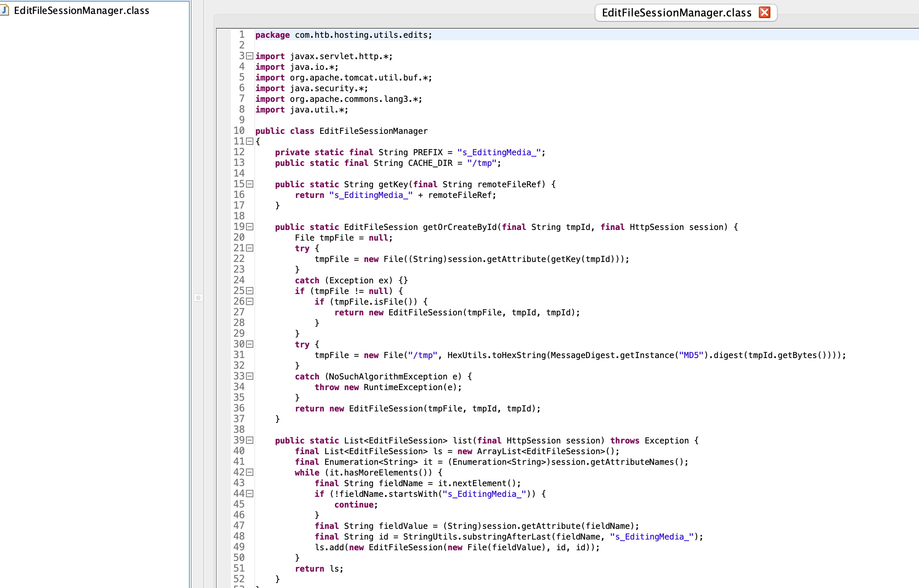919x588 pixels.
Task: Collapse the first try block at line 21
Action: click(250, 248)
